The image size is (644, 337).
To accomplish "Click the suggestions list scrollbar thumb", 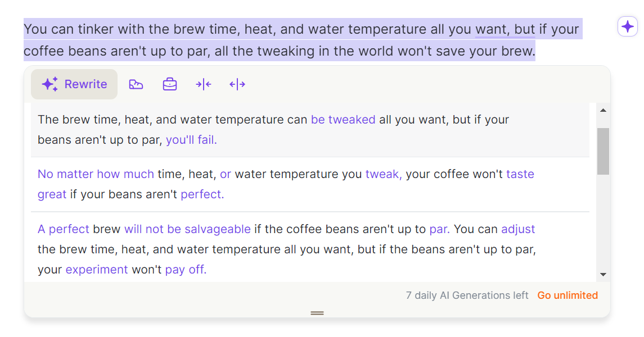I will coord(603,151).
